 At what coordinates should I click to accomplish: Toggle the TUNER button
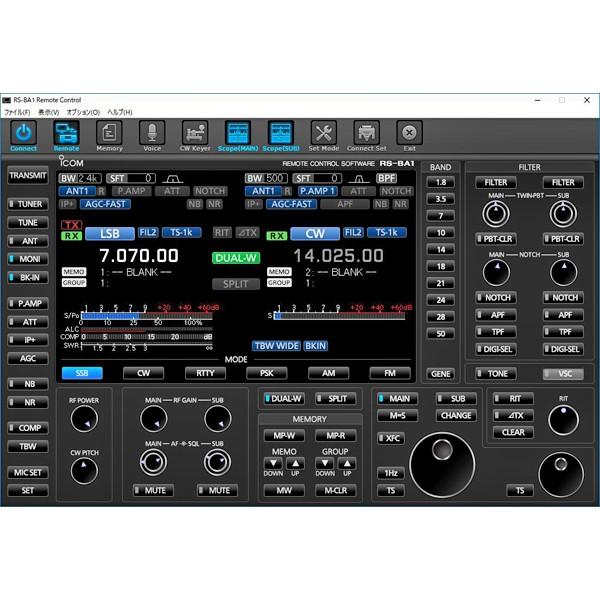28,204
